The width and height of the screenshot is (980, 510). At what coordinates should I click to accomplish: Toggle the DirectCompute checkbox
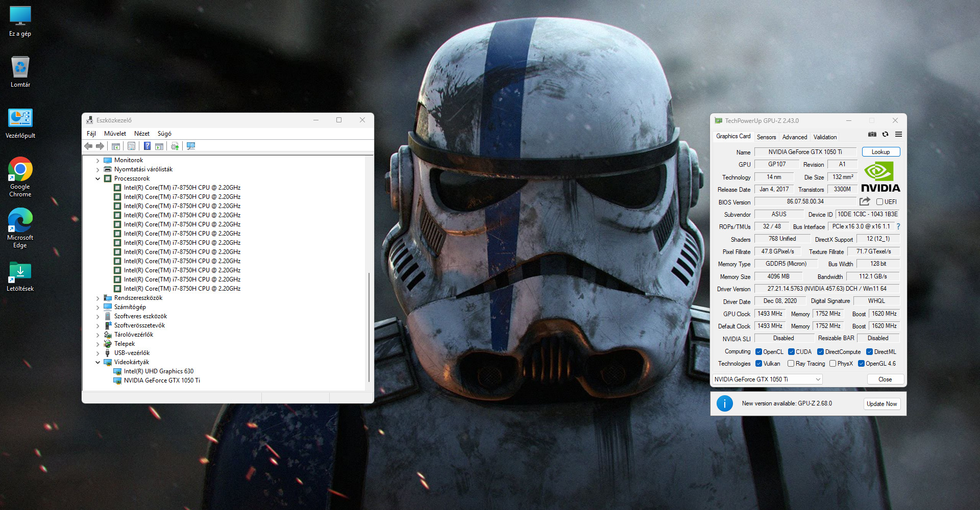pos(820,352)
